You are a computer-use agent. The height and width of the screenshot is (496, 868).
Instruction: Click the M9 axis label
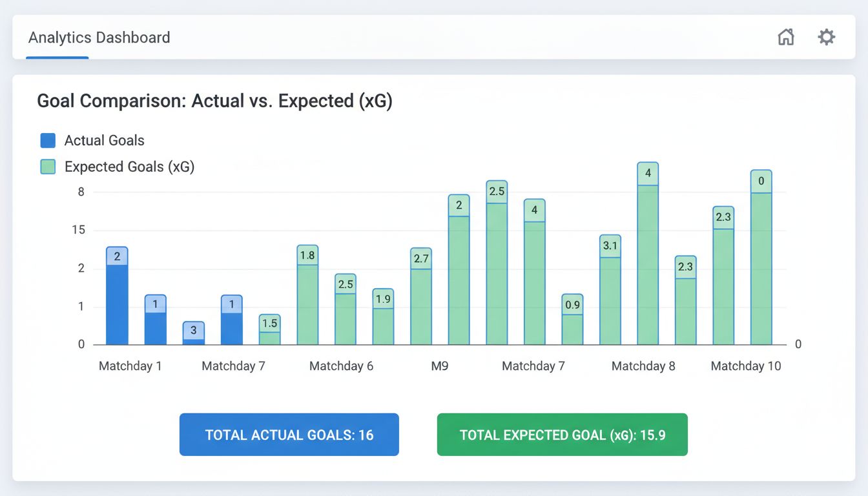439,366
